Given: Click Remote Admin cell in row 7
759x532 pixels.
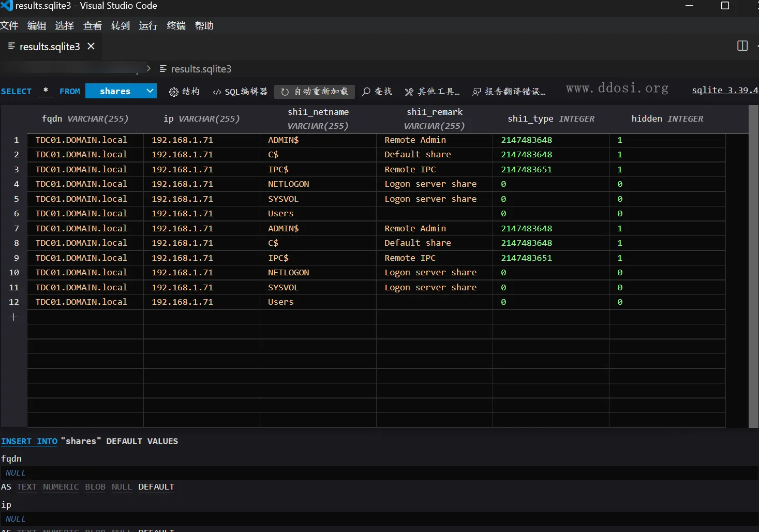Looking at the screenshot, I should pos(435,228).
